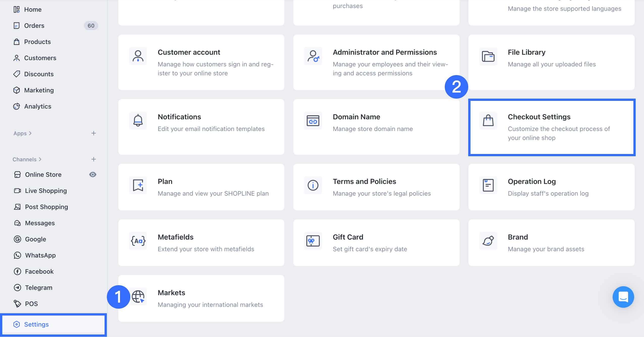Image resolution: width=644 pixels, height=337 pixels.
Task: Select Settings in the sidebar
Action: [x=36, y=324]
